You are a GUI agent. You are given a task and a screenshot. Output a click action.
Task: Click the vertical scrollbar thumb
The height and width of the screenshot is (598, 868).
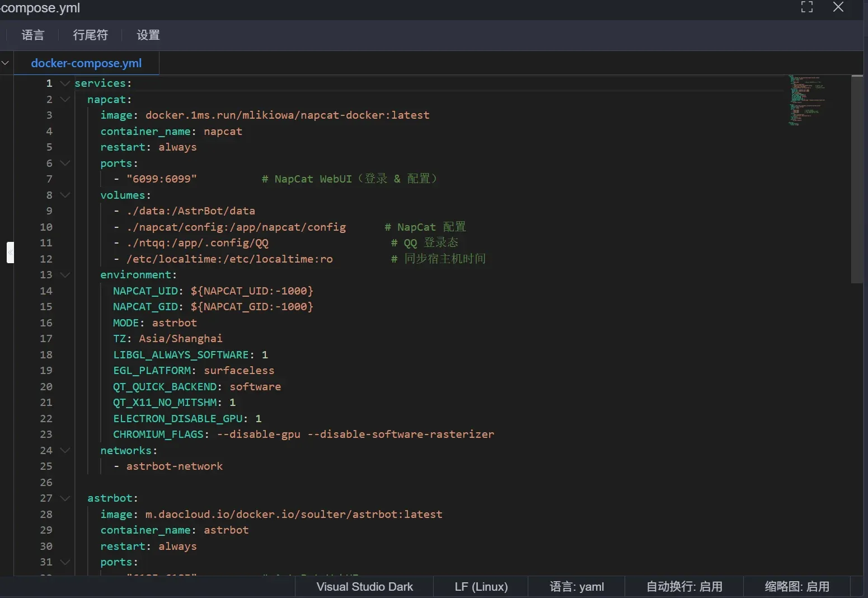click(857, 179)
